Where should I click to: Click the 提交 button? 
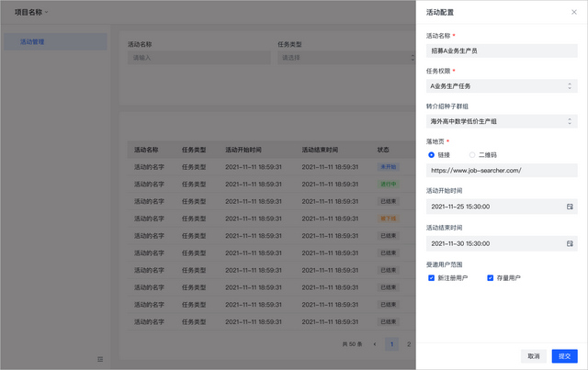pyautogui.click(x=564, y=356)
